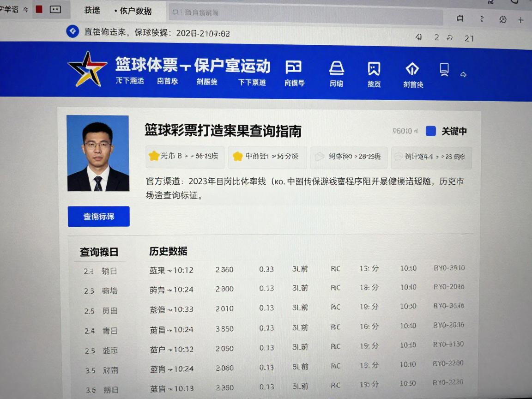The width and height of the screenshot is (532, 399).
Task: Open the calendar-style icon in blue navigation bar
Action: pos(294,67)
